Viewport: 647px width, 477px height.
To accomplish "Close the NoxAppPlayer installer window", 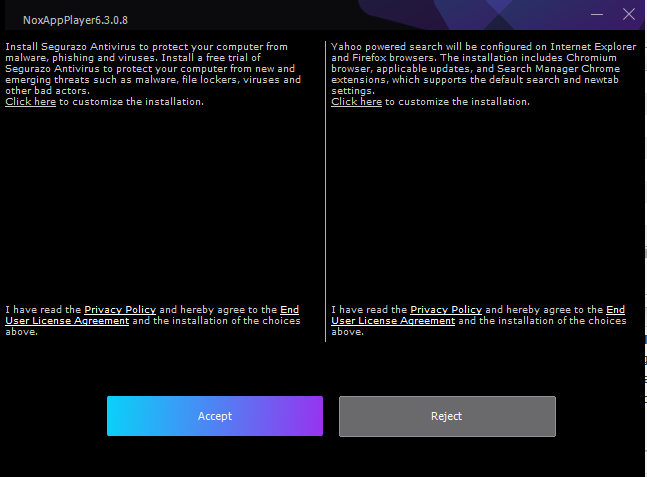I will (x=629, y=14).
